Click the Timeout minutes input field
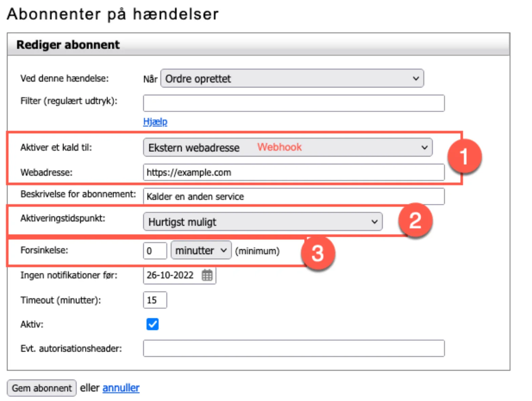This screenshot has width=532, height=401. point(155,300)
